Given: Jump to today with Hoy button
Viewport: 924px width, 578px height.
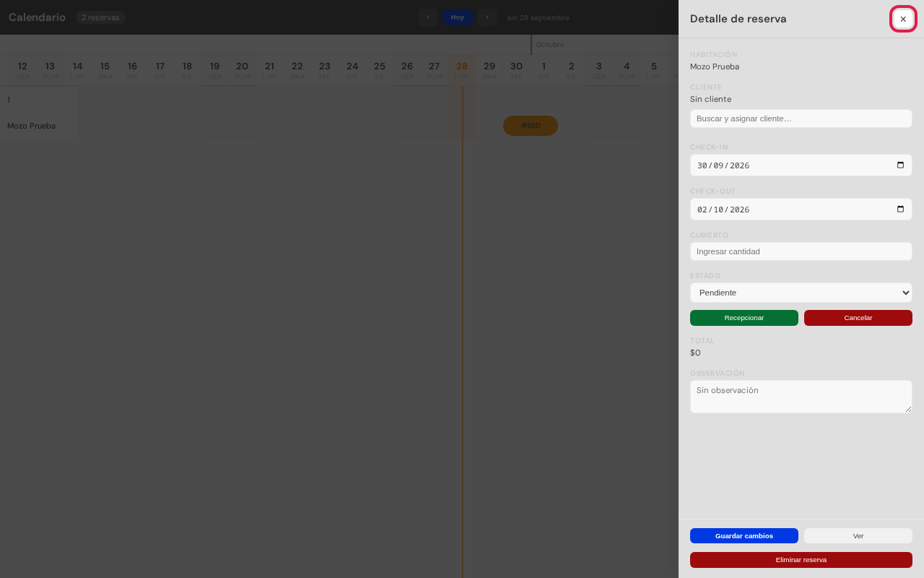Looking at the screenshot, I should [x=458, y=17].
